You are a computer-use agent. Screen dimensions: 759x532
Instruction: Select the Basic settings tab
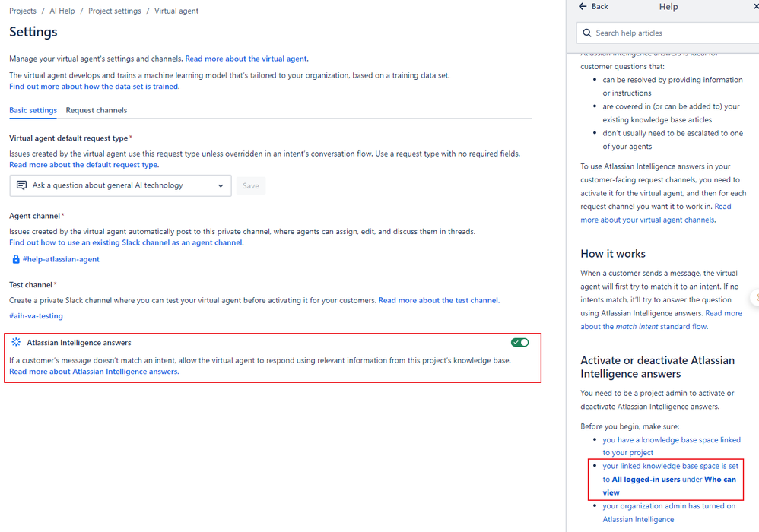33,110
